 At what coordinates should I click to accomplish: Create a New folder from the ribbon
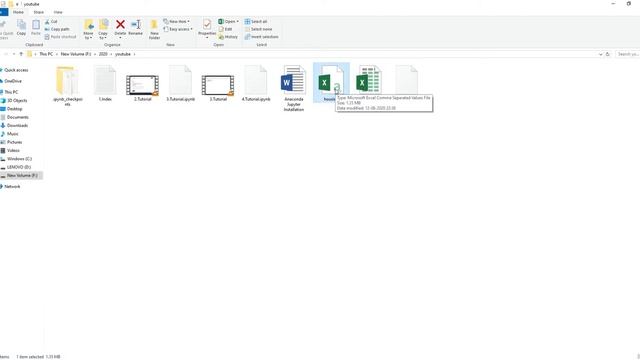tap(154, 29)
